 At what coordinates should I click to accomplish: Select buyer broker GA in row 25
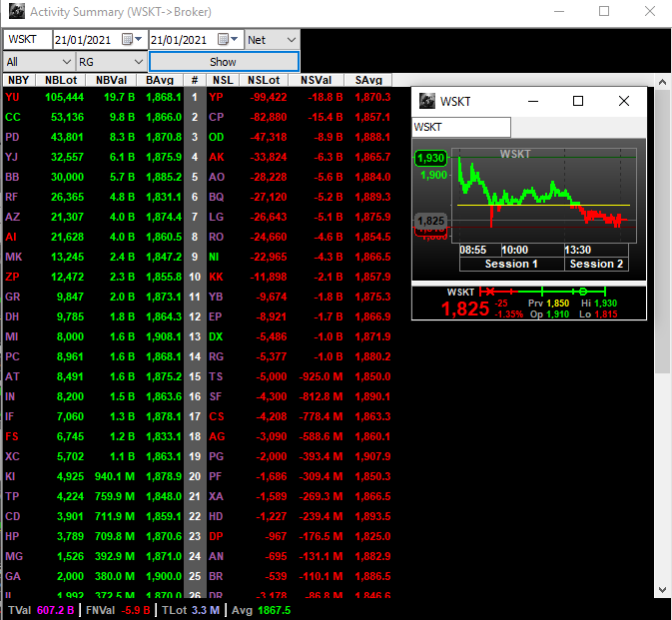coord(13,576)
